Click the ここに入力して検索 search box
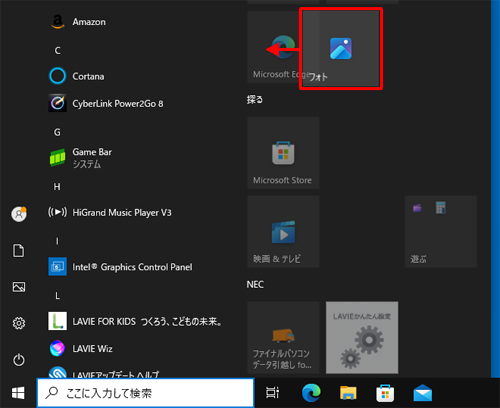 point(145,393)
